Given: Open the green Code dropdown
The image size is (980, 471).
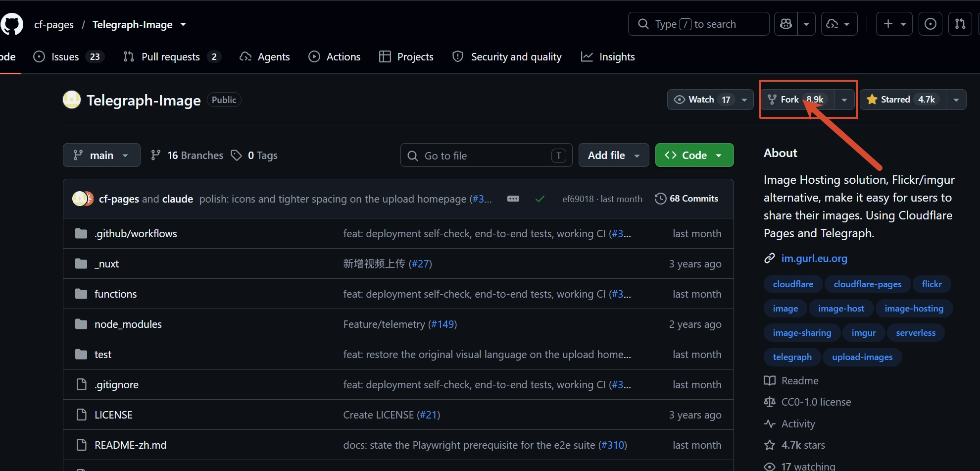Looking at the screenshot, I should (x=694, y=155).
